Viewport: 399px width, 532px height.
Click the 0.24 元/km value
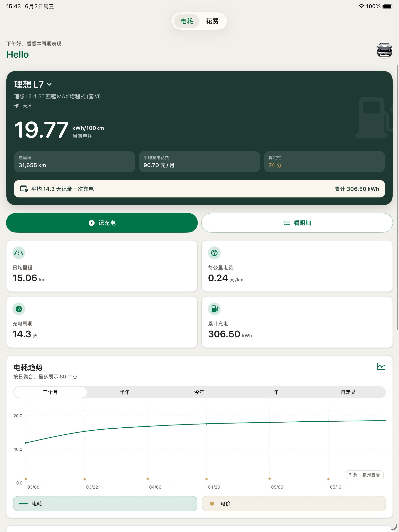tap(225, 278)
